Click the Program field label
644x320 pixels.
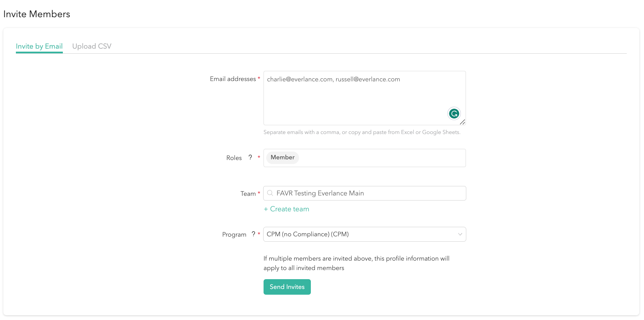[x=234, y=235]
